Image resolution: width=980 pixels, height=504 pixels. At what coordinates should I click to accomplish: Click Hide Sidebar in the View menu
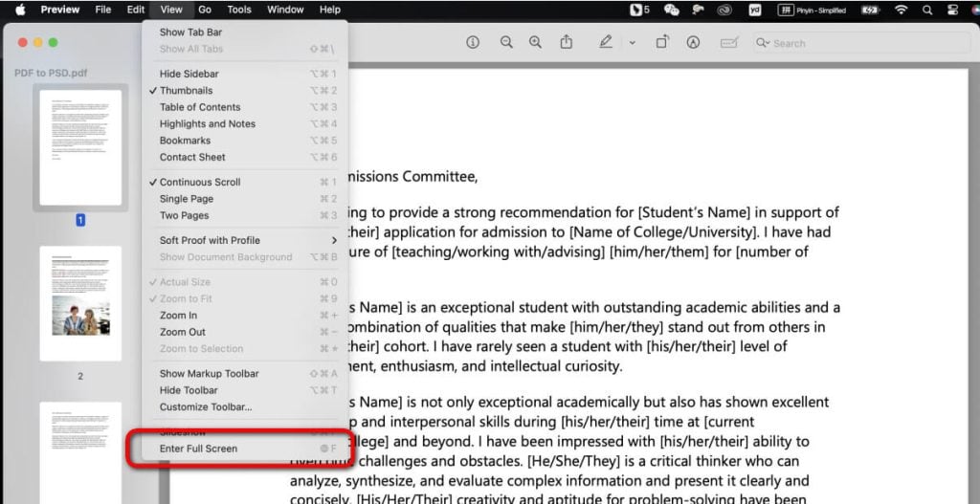click(189, 74)
